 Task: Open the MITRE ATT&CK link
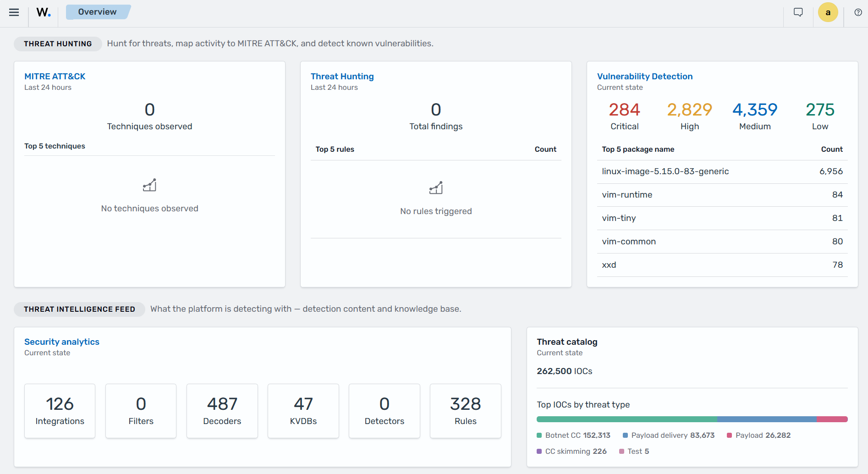pyautogui.click(x=55, y=77)
